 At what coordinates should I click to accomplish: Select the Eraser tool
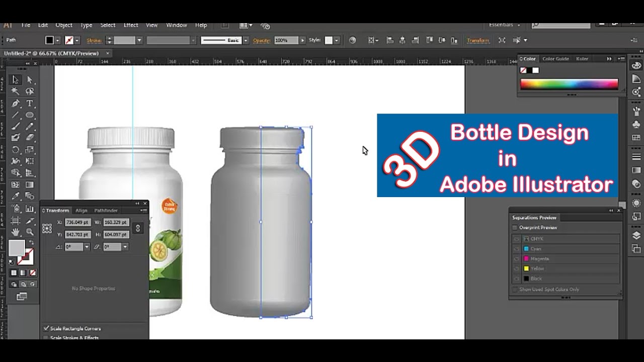coord(30,137)
